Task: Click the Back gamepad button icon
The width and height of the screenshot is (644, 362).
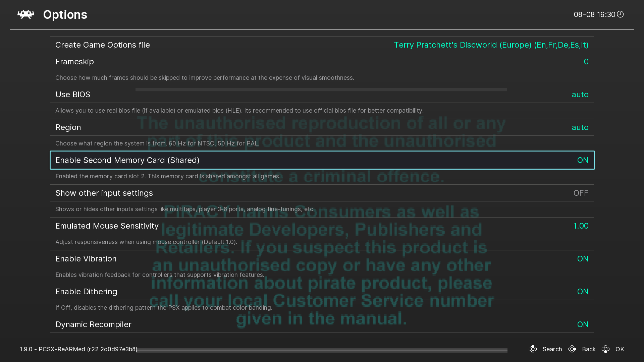Action: (572, 349)
